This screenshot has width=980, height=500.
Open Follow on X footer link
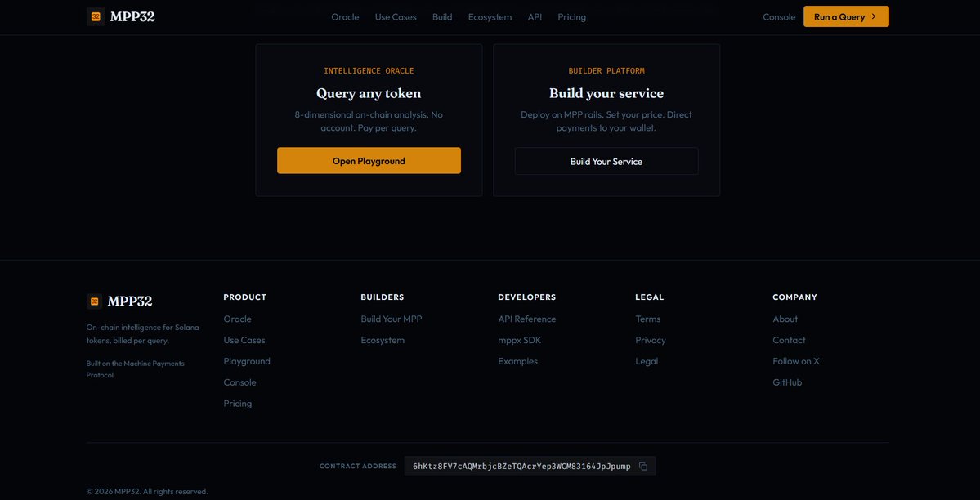(795, 361)
